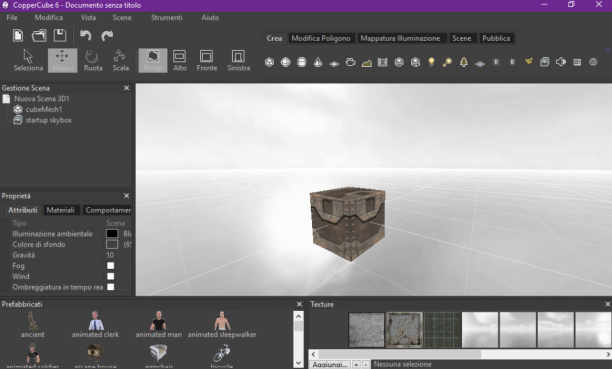Open the Materiali properties tab
This screenshot has height=369, width=612.
pos(60,210)
